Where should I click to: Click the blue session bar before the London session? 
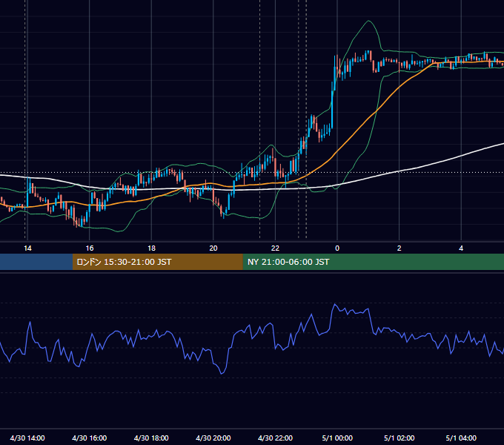point(36,262)
